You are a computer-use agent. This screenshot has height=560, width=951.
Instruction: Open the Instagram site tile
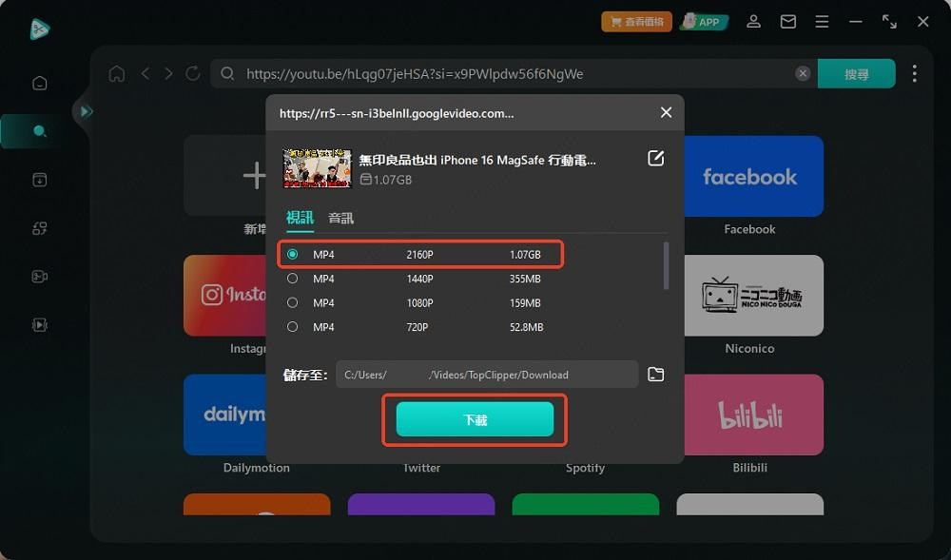point(225,295)
